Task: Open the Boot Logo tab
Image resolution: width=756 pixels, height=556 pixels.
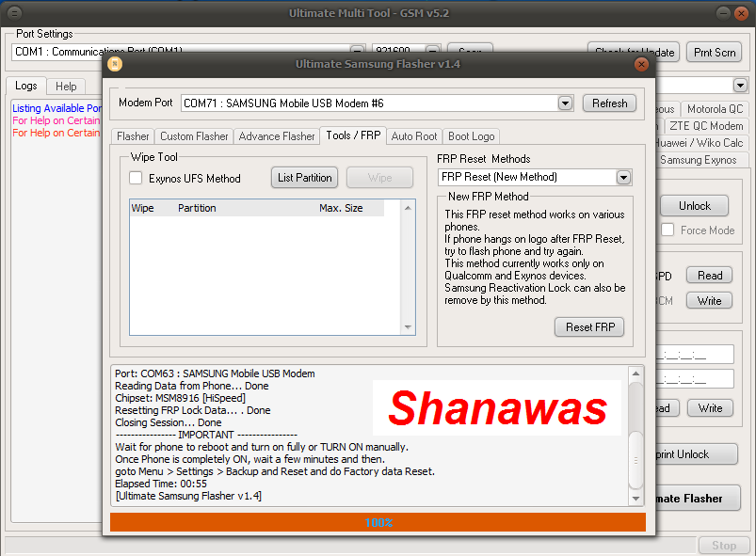Action: 471,136
